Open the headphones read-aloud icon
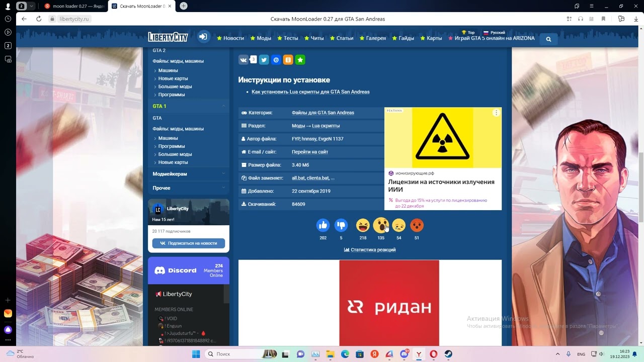 (x=581, y=19)
